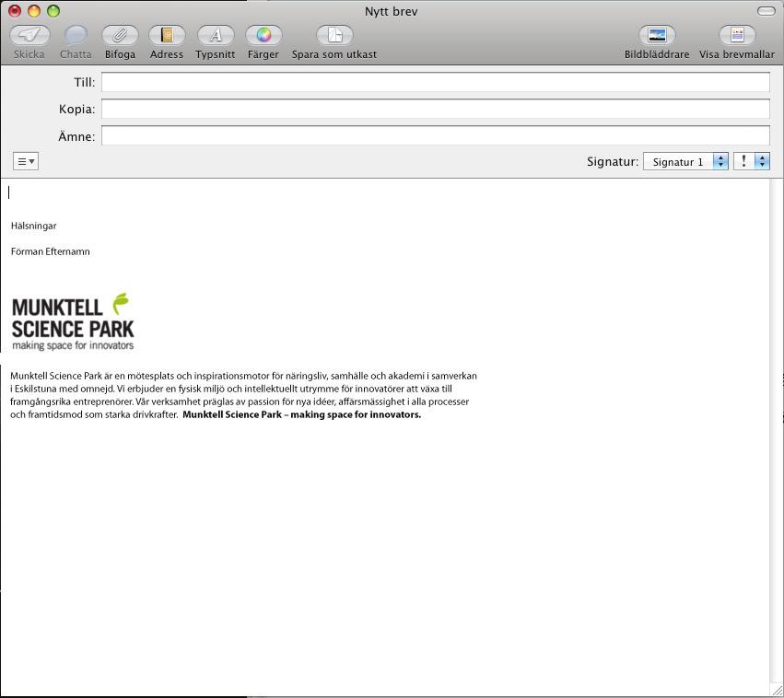Open the Adress book icon
Image resolution: width=784 pixels, height=698 pixels.
click(x=167, y=35)
